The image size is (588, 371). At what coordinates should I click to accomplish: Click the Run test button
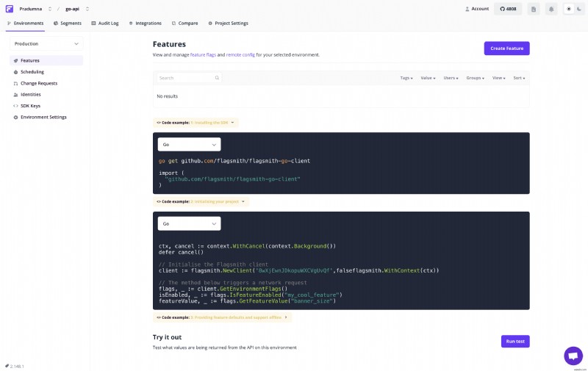[x=515, y=342]
